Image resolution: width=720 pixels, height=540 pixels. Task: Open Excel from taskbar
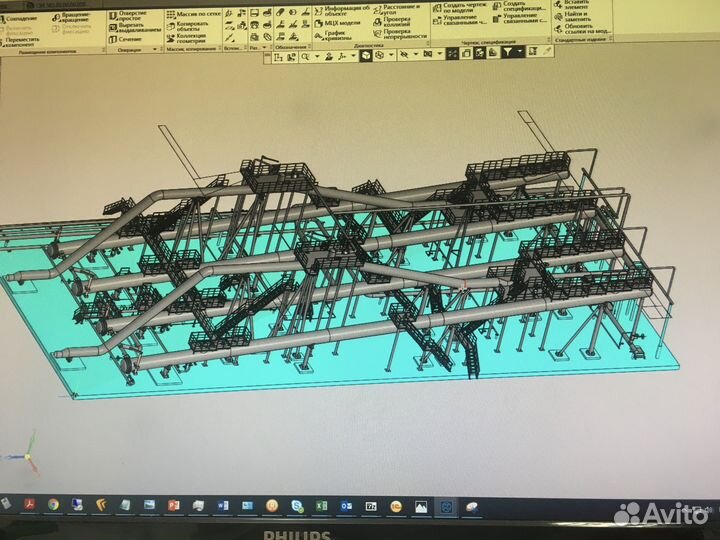[x=321, y=506]
